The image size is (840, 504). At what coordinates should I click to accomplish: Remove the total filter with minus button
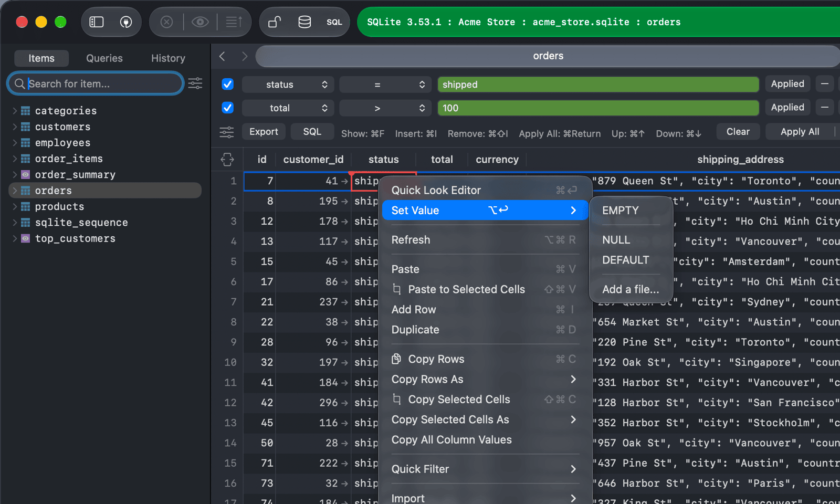[x=825, y=108]
